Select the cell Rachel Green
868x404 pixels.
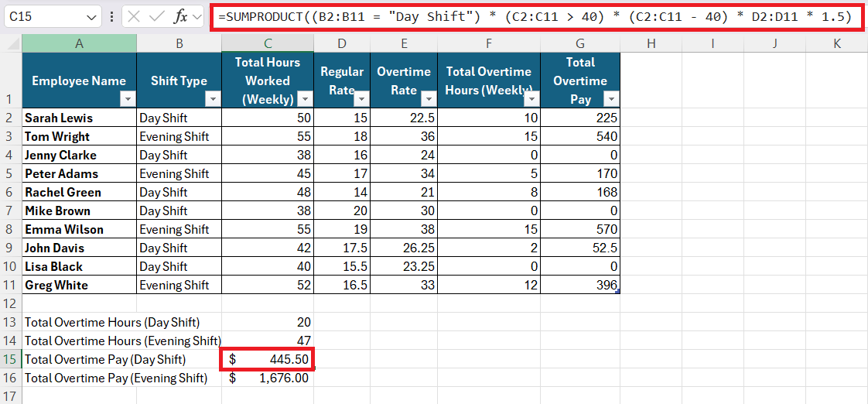[x=79, y=192]
